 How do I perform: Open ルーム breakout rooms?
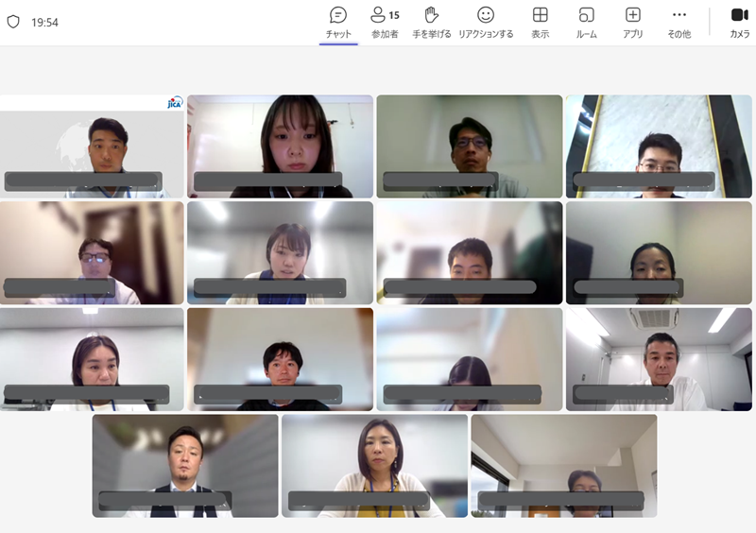tap(586, 23)
